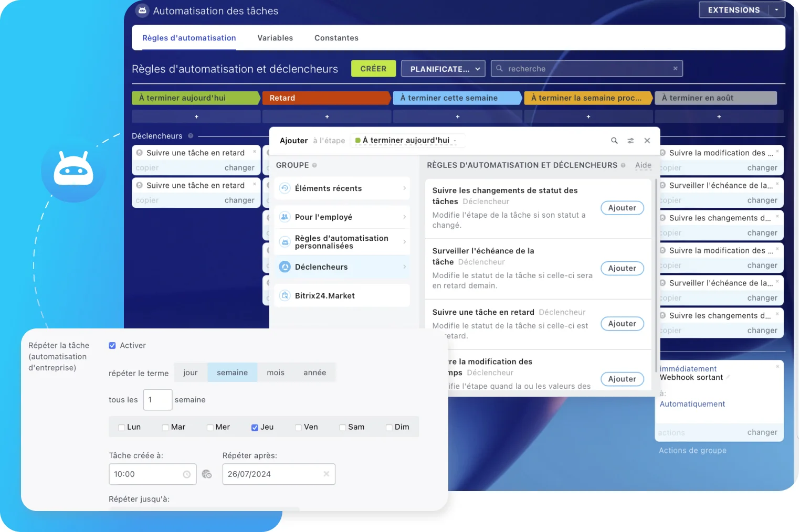Expand the Pour l'employé group chevron
This screenshot has width=800, height=532.
click(x=404, y=216)
